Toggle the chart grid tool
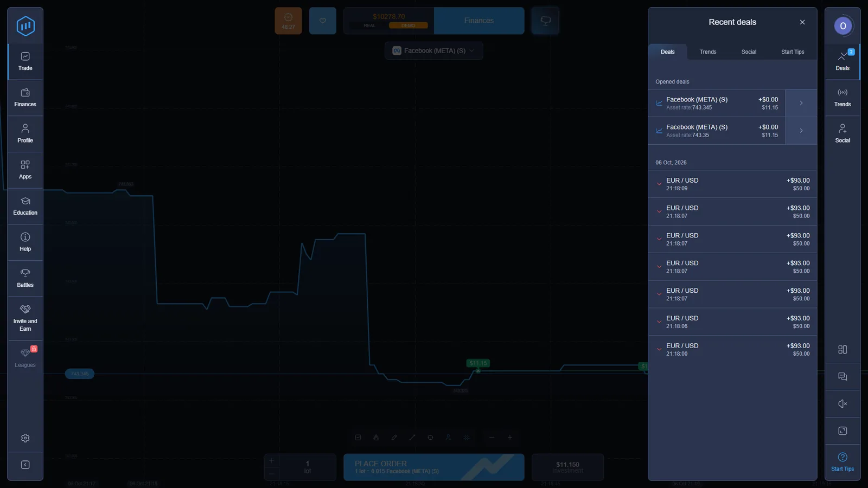This screenshot has width=868, height=488. (467, 438)
